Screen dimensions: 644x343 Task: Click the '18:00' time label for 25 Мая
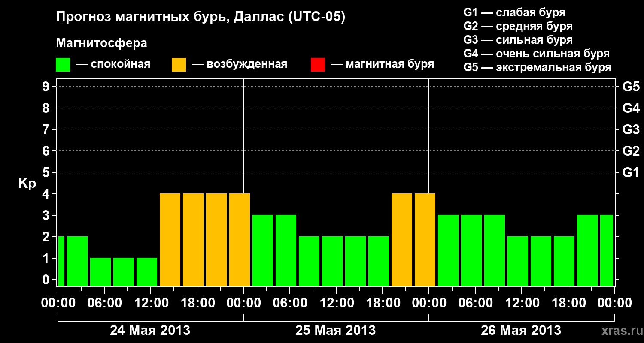pos(383,303)
